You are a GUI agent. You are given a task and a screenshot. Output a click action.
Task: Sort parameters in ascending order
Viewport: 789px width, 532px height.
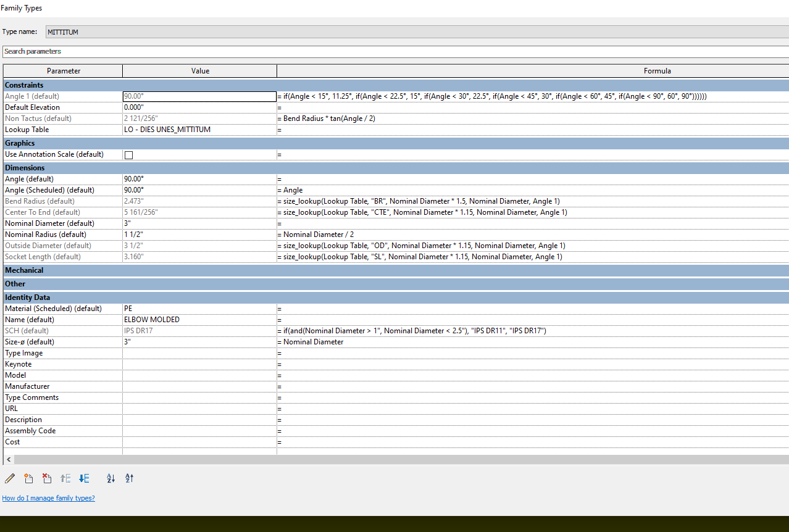pos(111,478)
